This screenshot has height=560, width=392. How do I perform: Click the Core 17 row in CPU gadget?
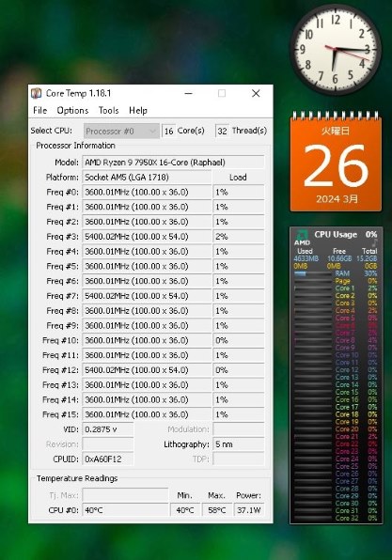pyautogui.click(x=336, y=407)
